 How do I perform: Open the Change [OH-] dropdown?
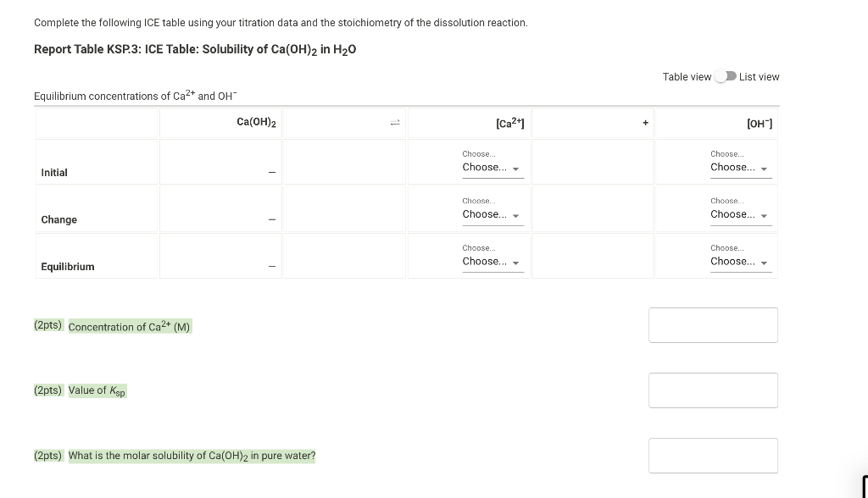pyautogui.click(x=741, y=214)
